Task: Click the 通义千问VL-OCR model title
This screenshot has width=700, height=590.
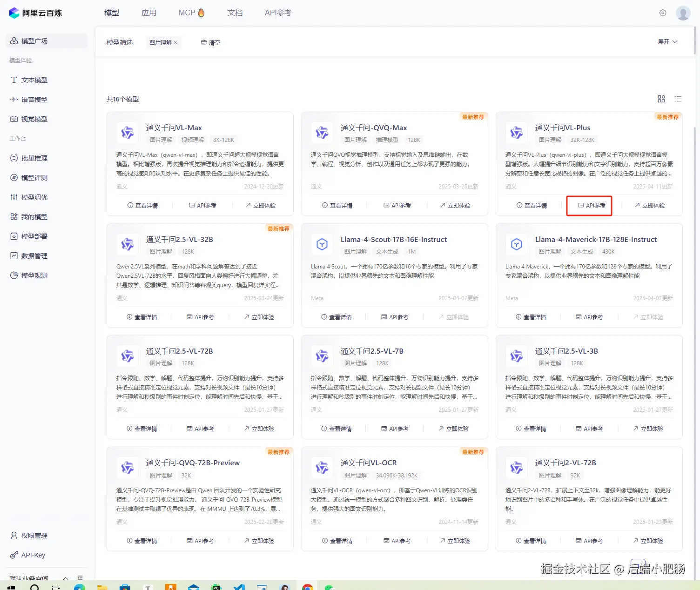Action: tap(369, 463)
